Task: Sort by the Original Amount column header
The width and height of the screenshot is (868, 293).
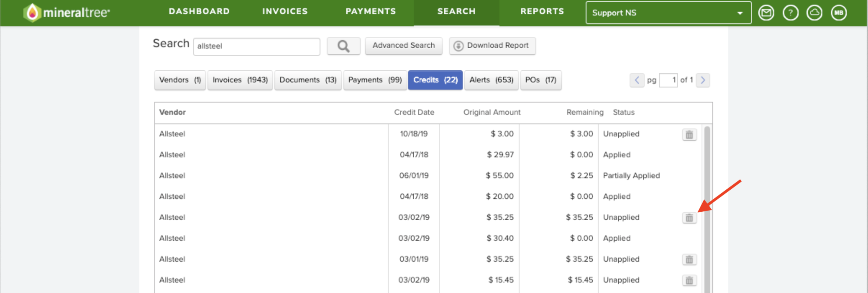Action: click(x=492, y=112)
